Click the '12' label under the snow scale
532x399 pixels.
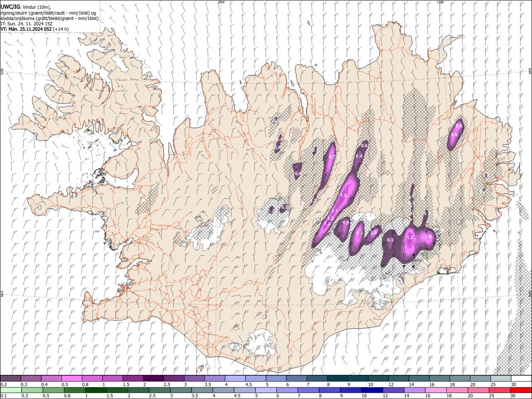pos(390,384)
